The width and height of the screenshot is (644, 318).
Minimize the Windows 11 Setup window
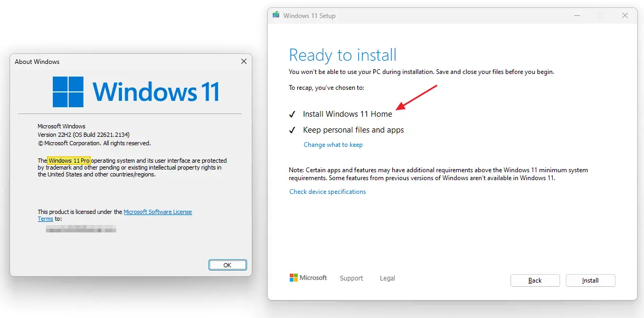pyautogui.click(x=576, y=16)
